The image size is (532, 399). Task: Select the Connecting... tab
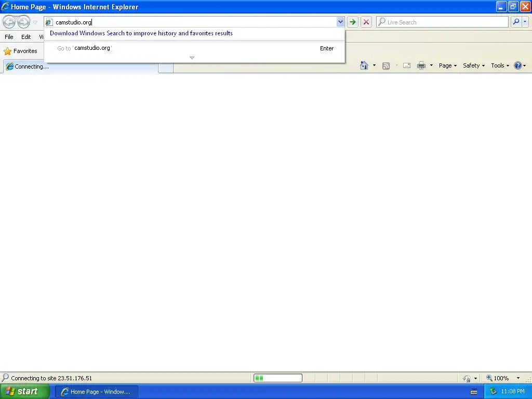click(x=81, y=66)
